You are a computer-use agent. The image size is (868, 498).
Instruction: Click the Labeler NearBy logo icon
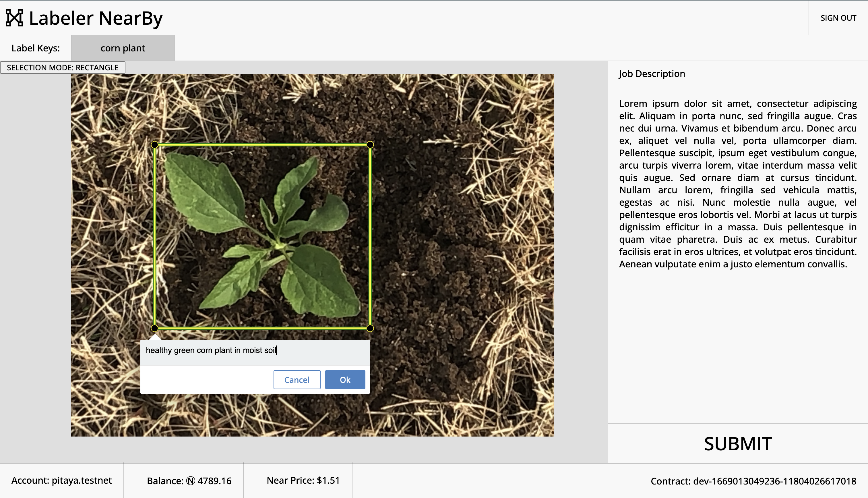click(14, 18)
